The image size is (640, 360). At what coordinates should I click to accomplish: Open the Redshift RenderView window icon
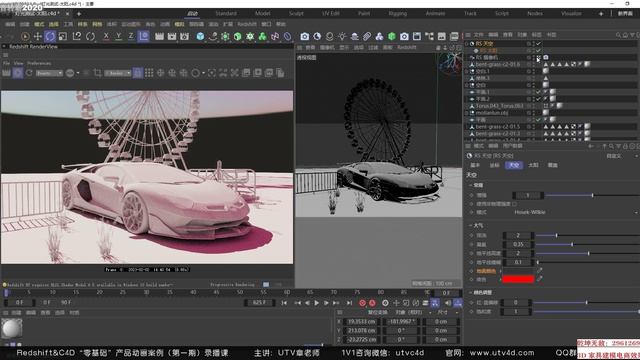[417, 36]
